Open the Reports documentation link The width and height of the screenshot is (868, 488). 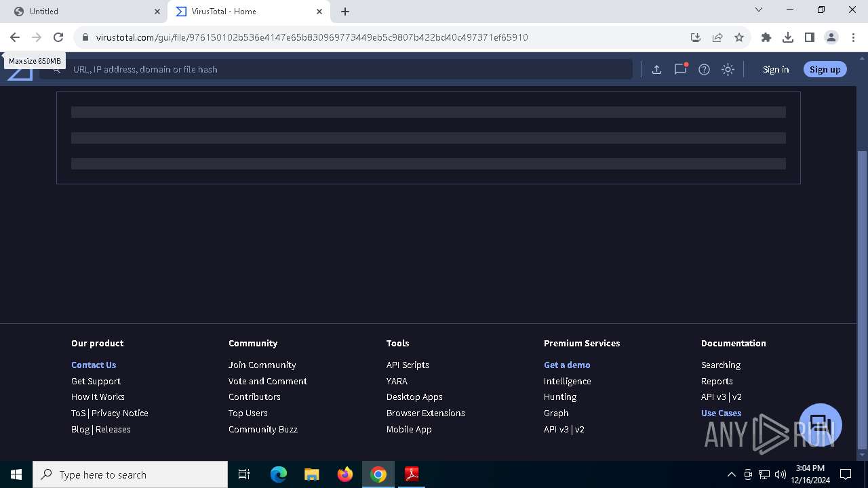(717, 381)
